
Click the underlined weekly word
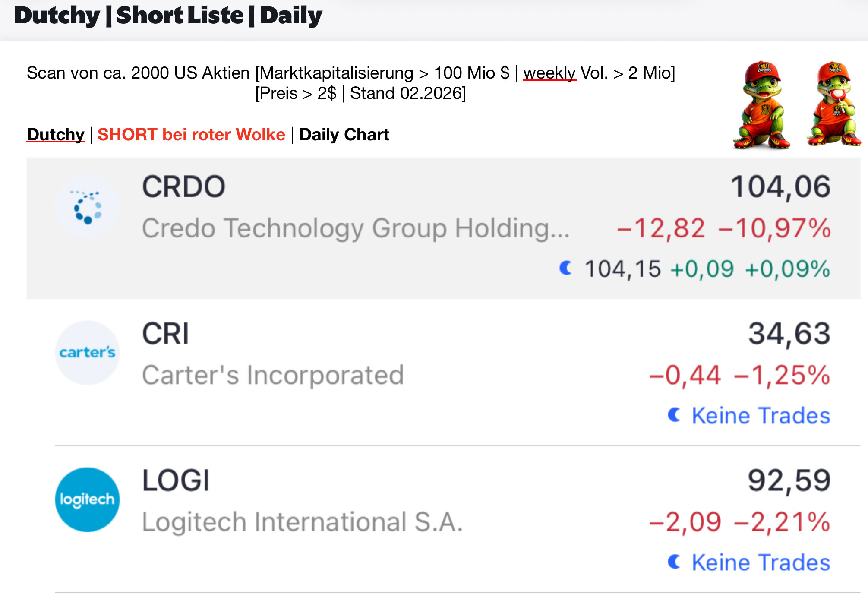pyautogui.click(x=549, y=73)
